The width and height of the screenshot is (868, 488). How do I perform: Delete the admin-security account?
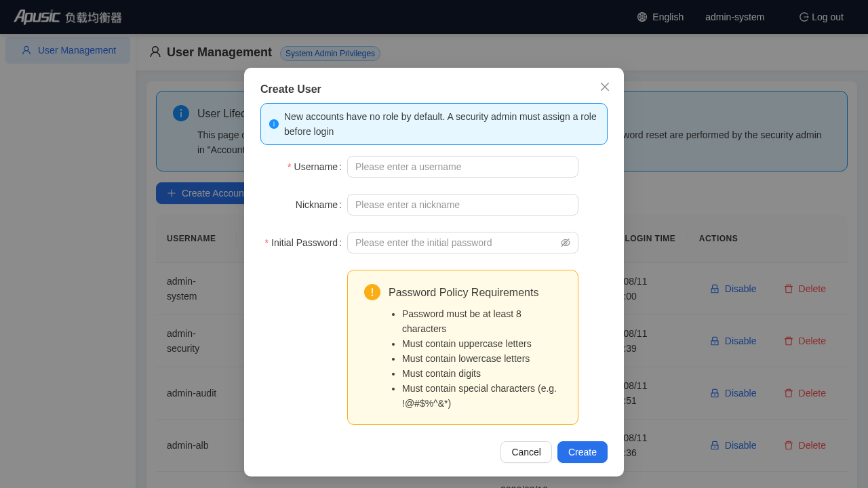[805, 341]
